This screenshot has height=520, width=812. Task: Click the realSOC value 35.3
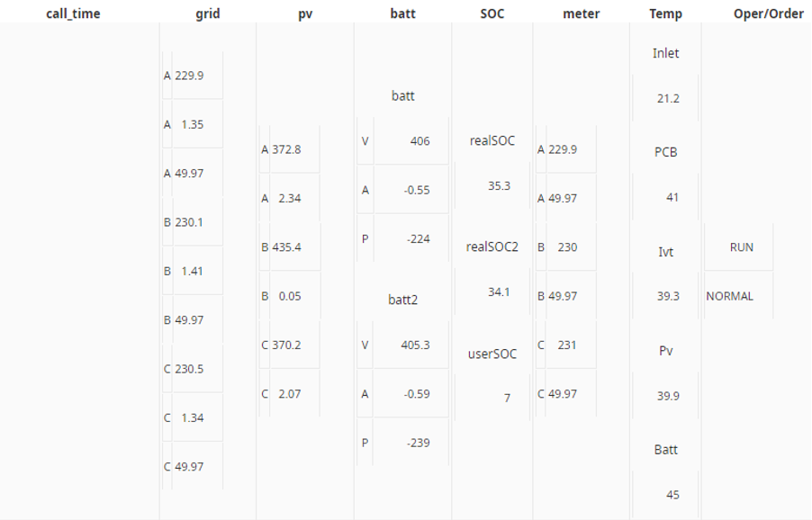pos(500,186)
